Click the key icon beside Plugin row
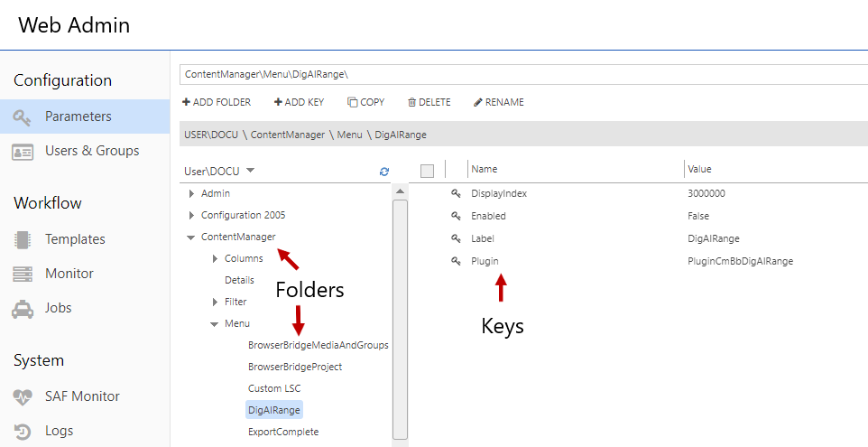The image size is (868, 447). (456, 261)
